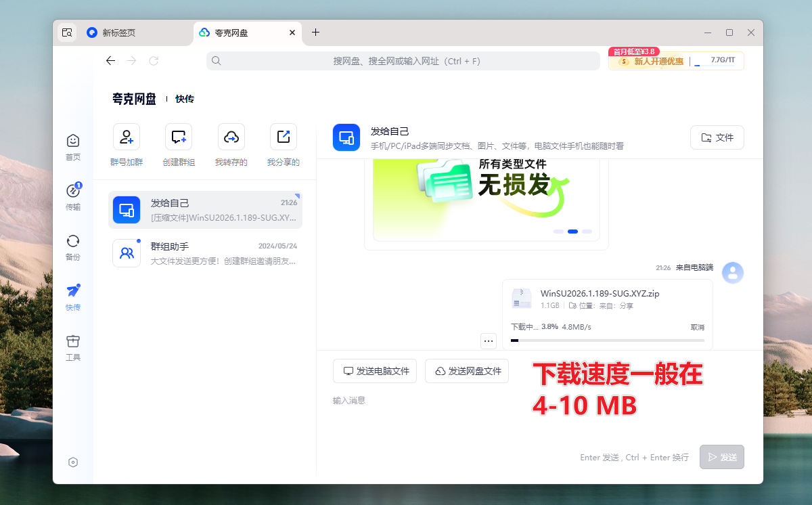Open the 备份 backup sidebar icon
This screenshot has height=505, width=812.
tap(73, 241)
